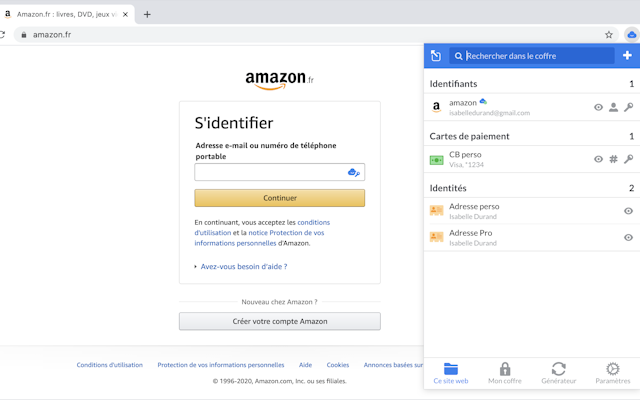This screenshot has height=400, width=640.
Task: Click the password manager extension icon in toolbar
Action: point(631,34)
